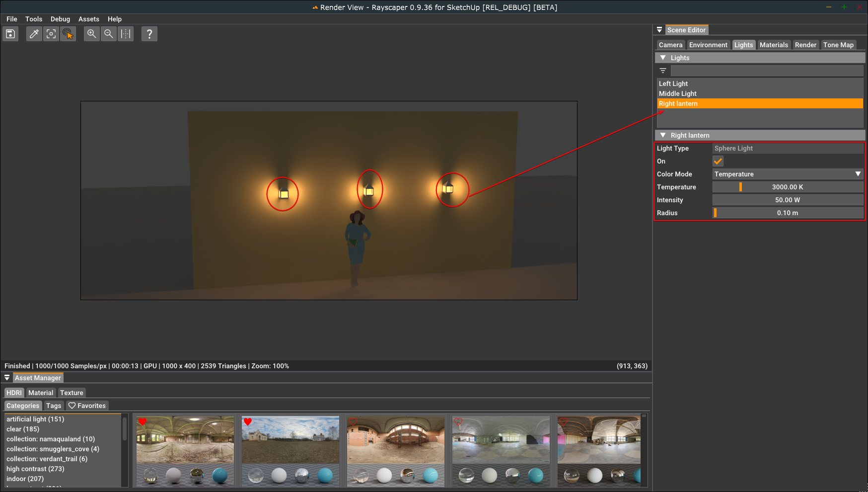
Task: Open the Tone Map tab
Action: coord(838,45)
